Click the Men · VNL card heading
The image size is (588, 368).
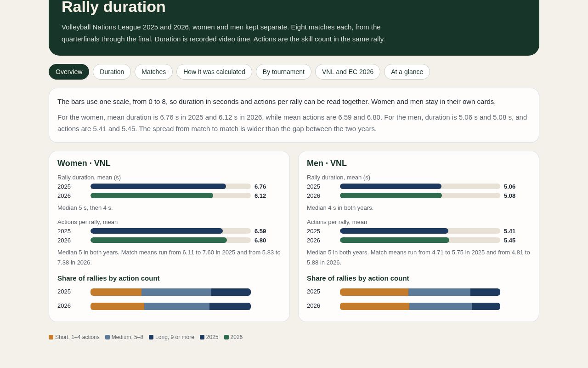[327, 163]
